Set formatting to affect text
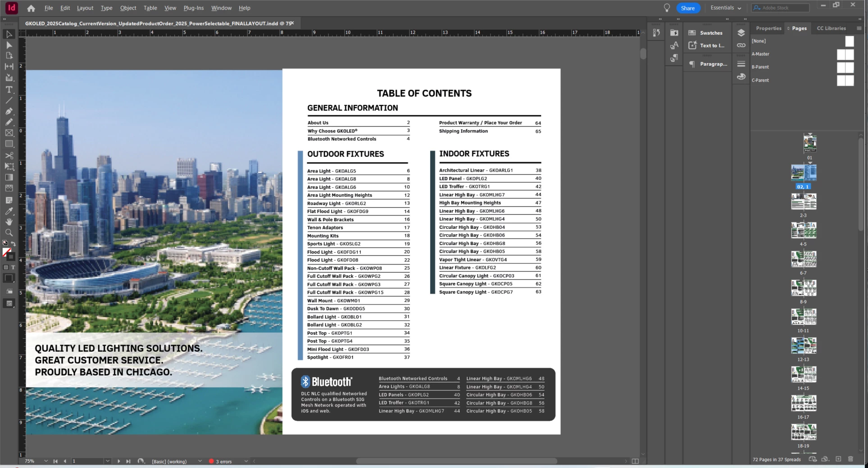This screenshot has width=868, height=468. 13,268
